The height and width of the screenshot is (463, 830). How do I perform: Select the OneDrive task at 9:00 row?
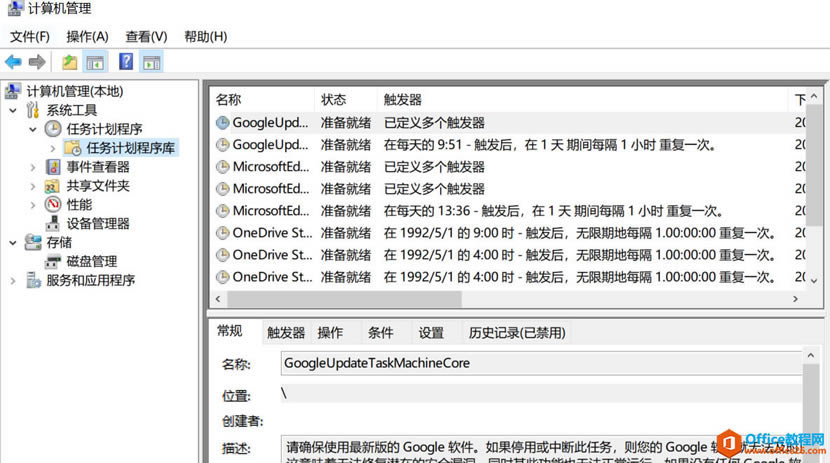508,233
